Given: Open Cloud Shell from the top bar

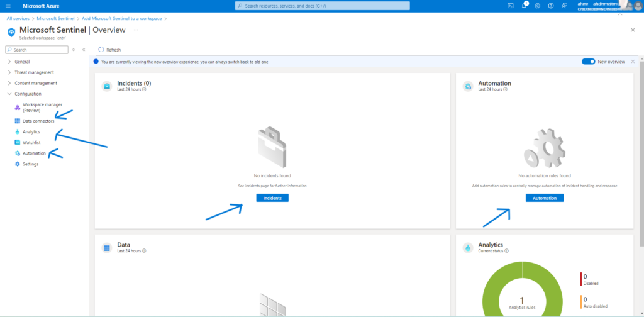Looking at the screenshot, I should point(511,6).
